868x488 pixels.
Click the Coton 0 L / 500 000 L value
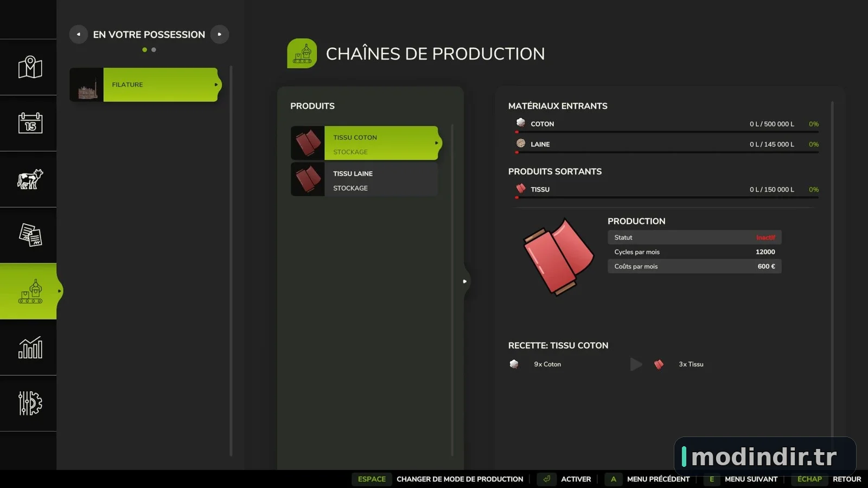(x=772, y=124)
